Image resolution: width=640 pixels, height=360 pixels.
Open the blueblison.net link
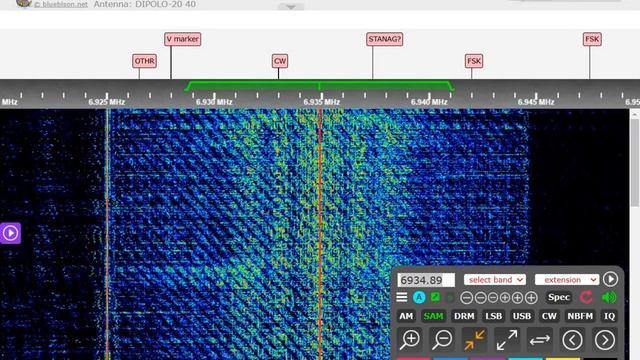tap(61, 4)
